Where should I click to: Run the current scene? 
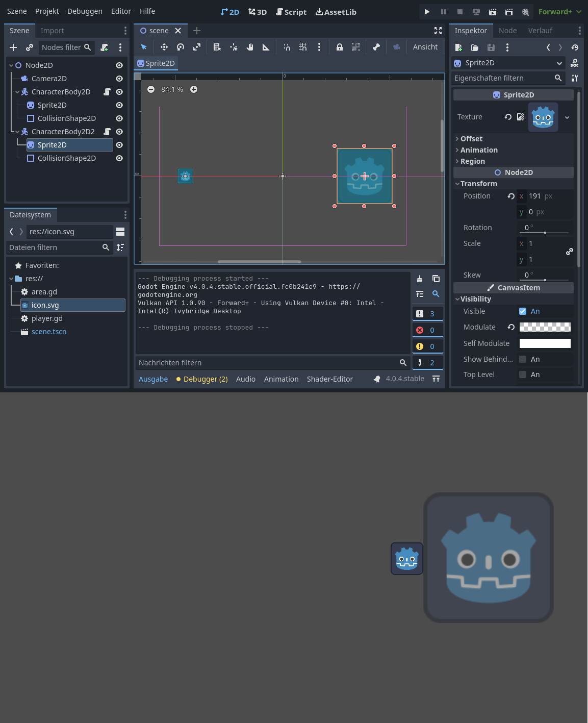(x=493, y=12)
